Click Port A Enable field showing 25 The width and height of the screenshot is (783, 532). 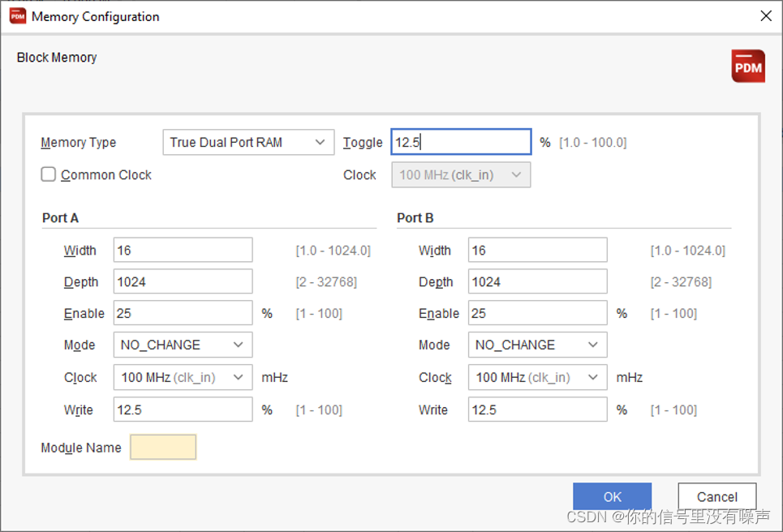182,313
